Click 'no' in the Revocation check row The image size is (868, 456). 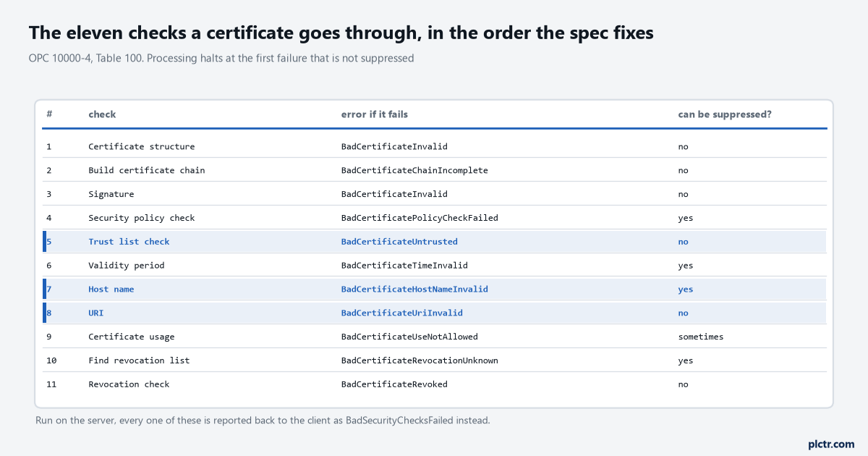(x=683, y=384)
